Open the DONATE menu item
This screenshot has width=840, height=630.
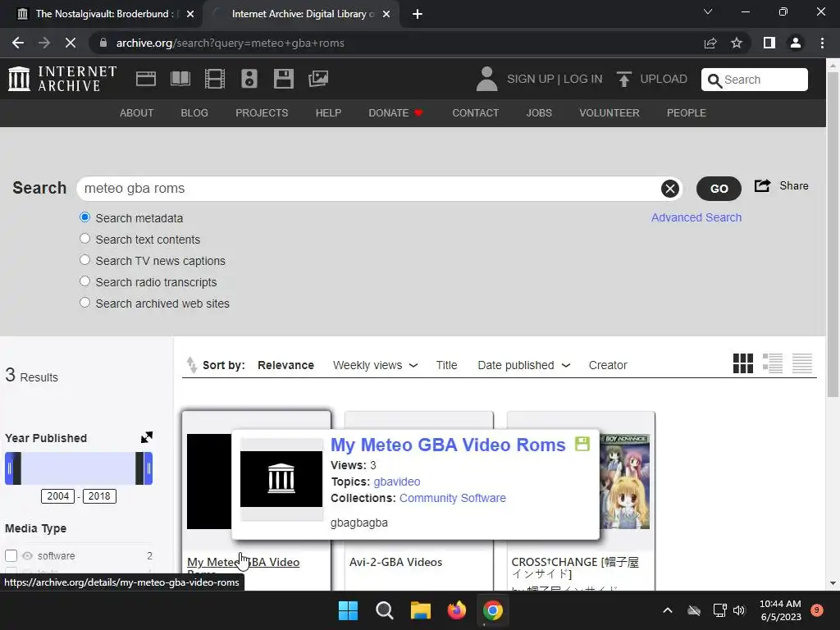(x=395, y=113)
